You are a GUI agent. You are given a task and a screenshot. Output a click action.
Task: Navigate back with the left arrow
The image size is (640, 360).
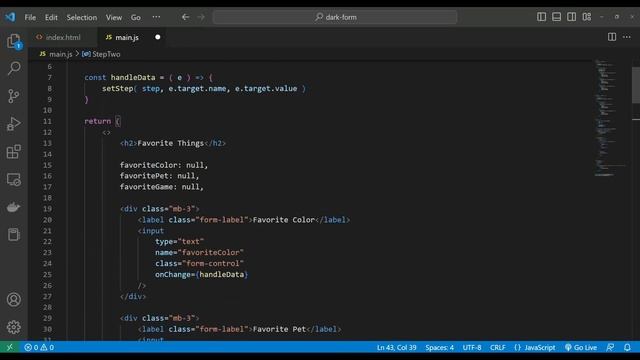[185, 17]
